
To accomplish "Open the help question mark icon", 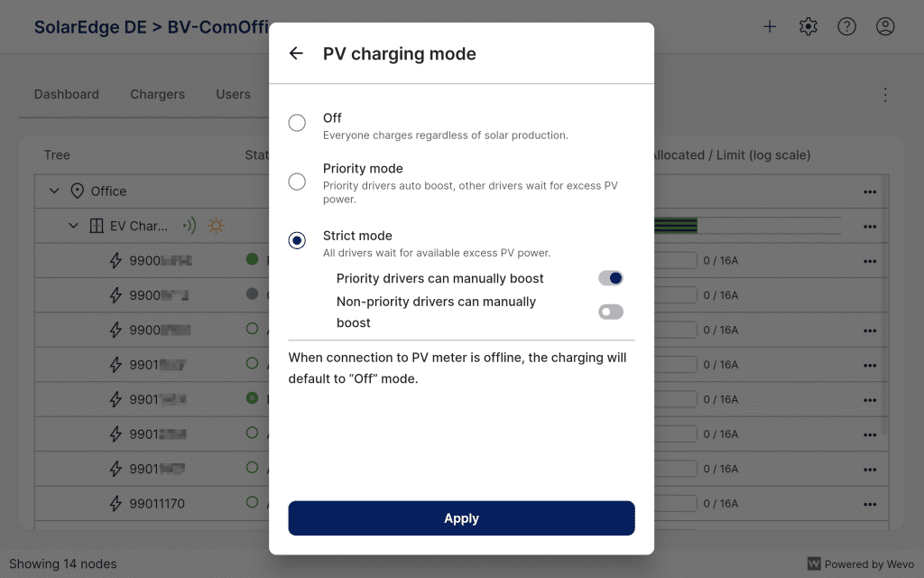I will 846,26.
